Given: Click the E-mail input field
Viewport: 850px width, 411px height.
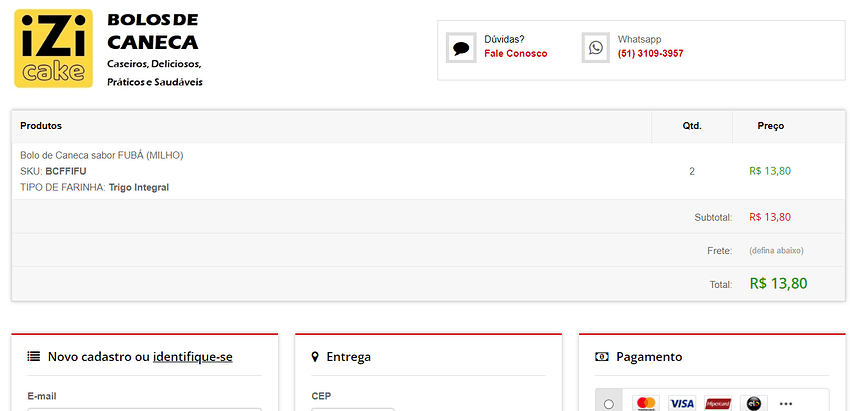Looking at the screenshot, I should [x=145, y=409].
